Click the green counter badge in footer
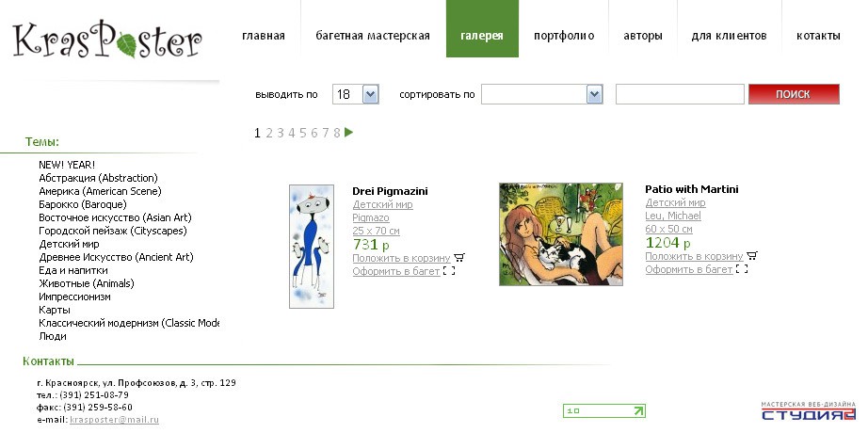The width and height of the screenshot is (868, 433). pyautogui.click(x=604, y=410)
